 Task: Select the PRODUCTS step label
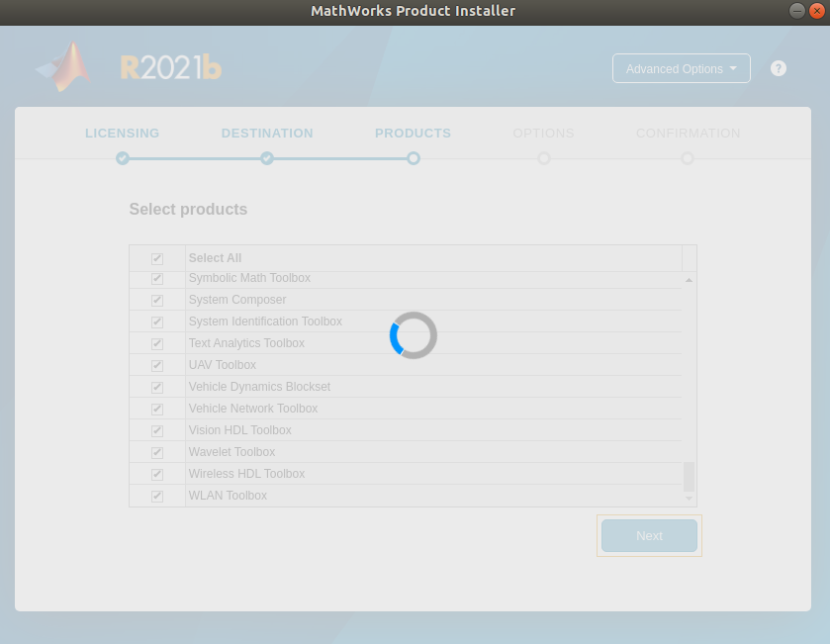tap(413, 133)
